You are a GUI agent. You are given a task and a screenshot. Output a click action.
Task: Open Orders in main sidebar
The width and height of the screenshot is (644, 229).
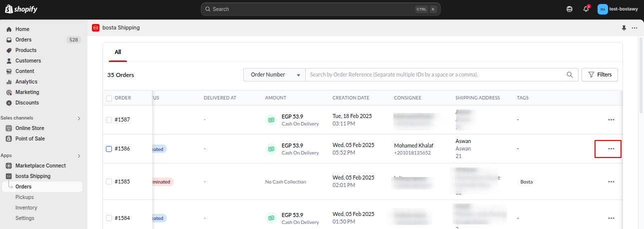[23, 39]
